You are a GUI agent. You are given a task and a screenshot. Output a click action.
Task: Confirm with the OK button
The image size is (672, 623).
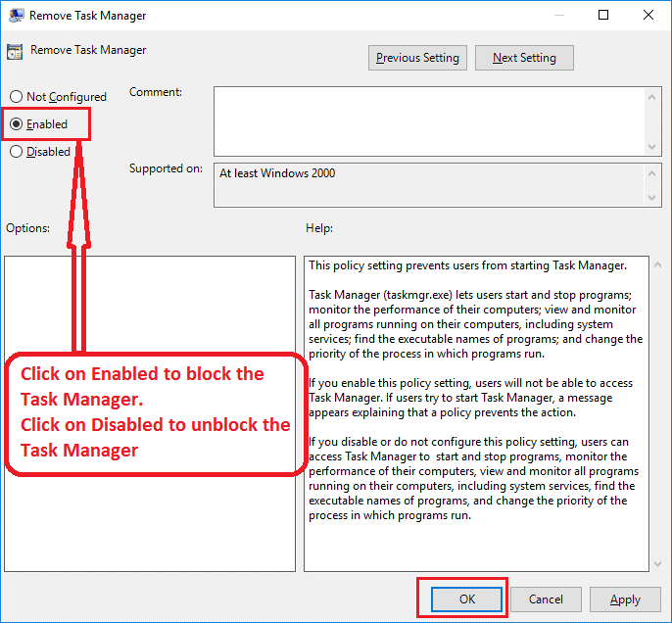466,599
